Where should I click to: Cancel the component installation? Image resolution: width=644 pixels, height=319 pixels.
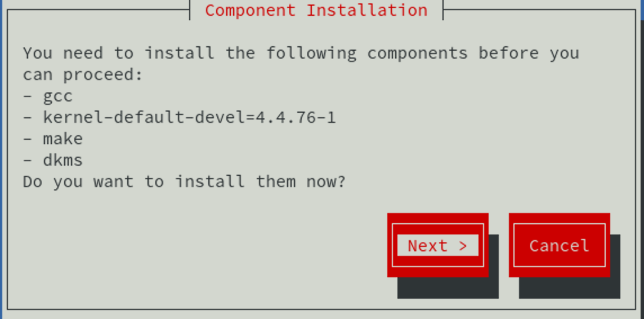560,245
